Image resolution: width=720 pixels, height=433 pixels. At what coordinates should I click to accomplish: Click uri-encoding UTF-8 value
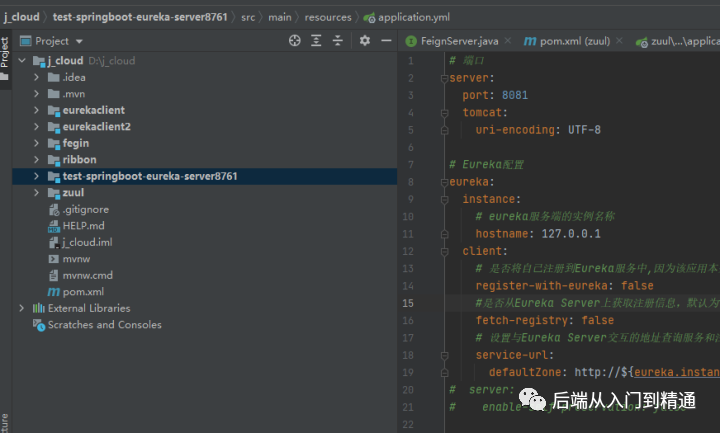584,130
